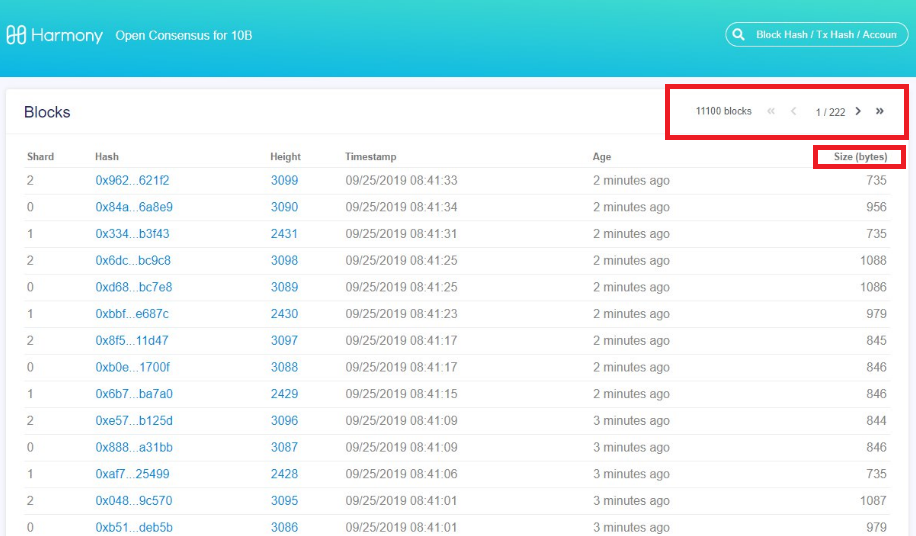Click size value 1088
Screen dimensions: 916x536
click(x=873, y=260)
